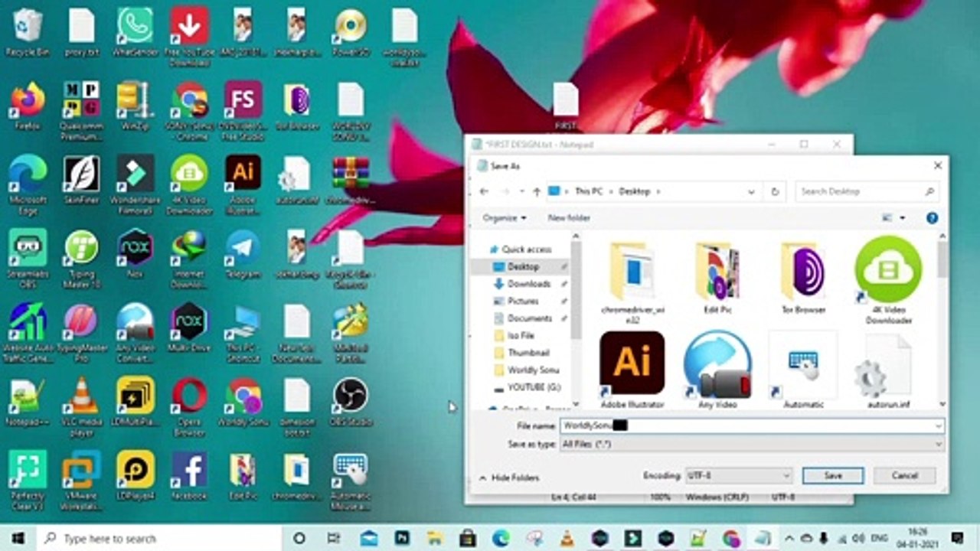Launch Free YouTube Download from the desktop
The width and height of the screenshot is (980, 551).
[189, 35]
